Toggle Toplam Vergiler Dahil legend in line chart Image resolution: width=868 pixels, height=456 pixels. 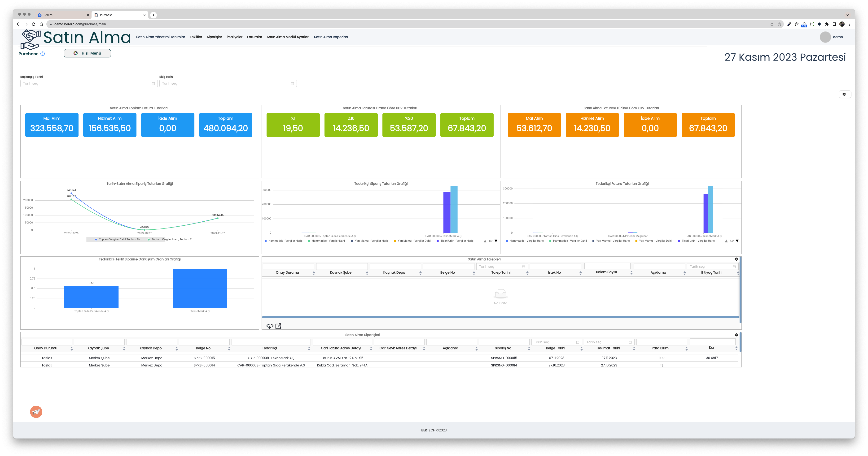tap(118, 240)
